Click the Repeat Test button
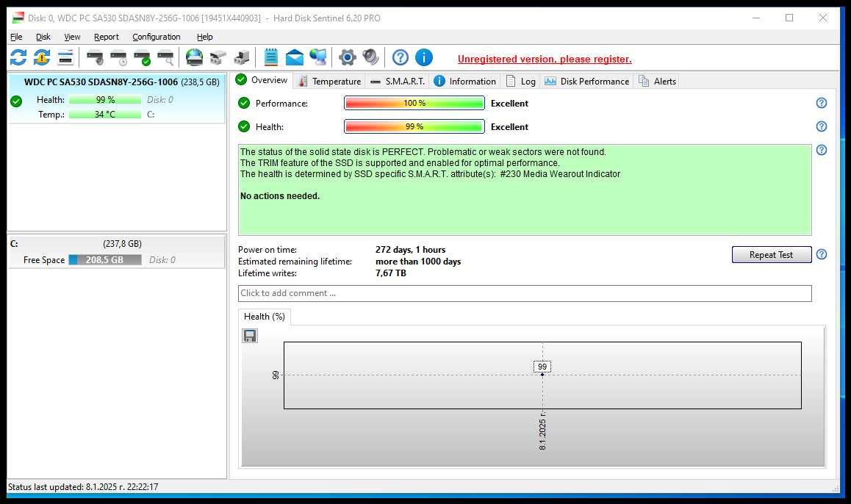Screen dimensions: 851x504 (x=771, y=254)
